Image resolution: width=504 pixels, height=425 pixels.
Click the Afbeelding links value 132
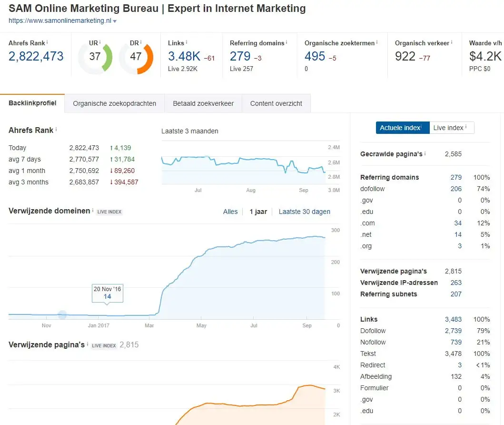click(x=456, y=376)
